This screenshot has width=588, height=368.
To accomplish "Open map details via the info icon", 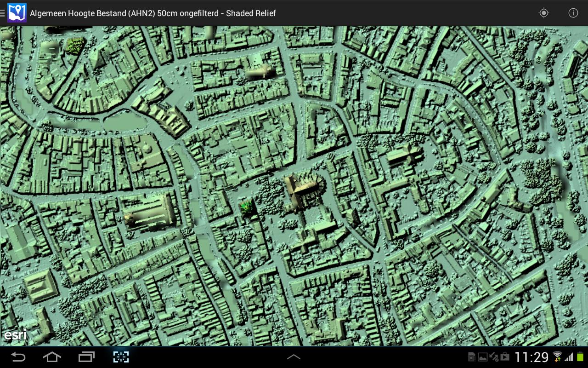I will (x=573, y=13).
